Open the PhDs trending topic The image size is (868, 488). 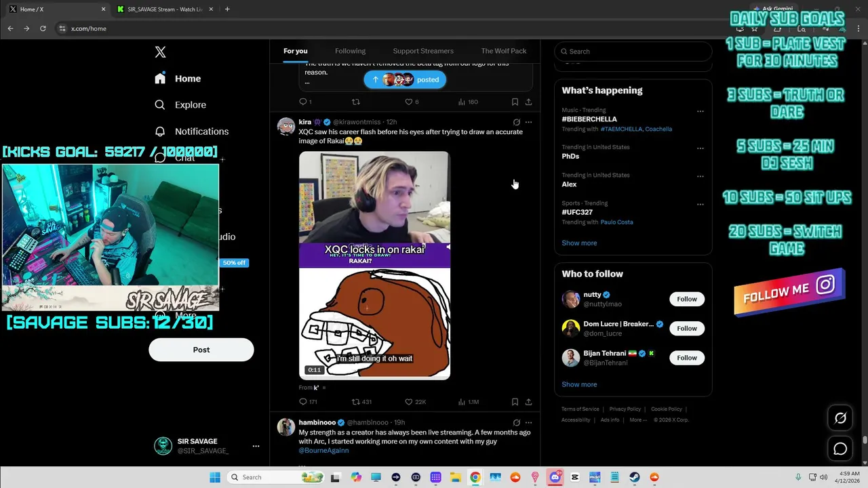point(570,156)
